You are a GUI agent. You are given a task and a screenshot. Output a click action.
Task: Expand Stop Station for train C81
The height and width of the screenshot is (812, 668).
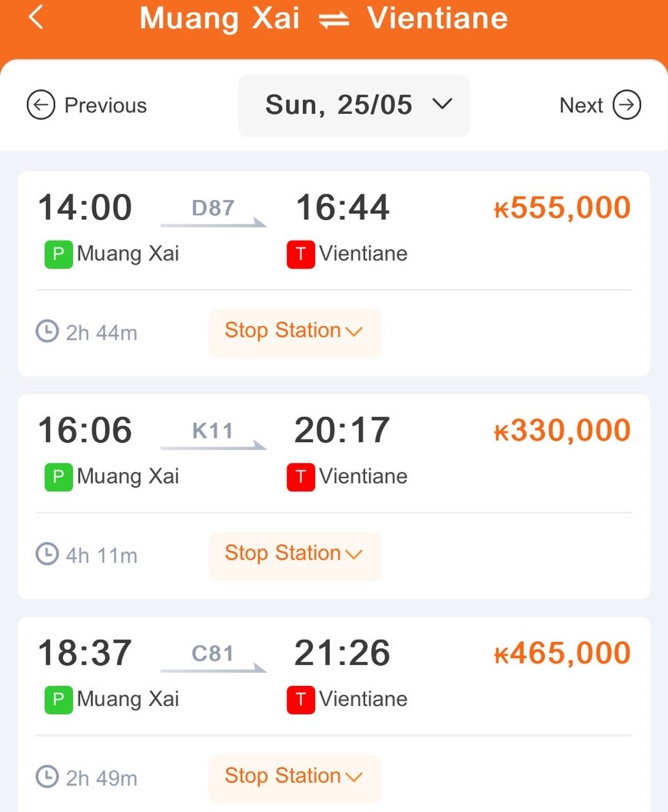click(x=295, y=778)
